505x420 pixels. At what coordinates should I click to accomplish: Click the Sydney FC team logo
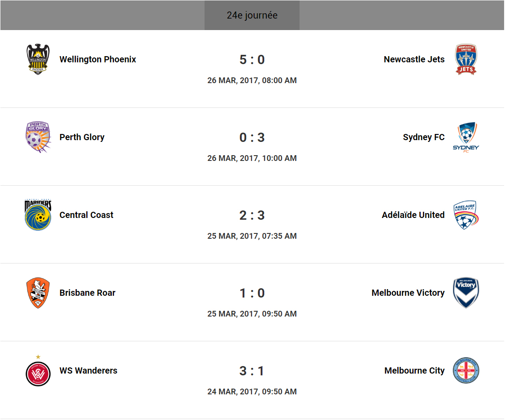click(x=466, y=137)
